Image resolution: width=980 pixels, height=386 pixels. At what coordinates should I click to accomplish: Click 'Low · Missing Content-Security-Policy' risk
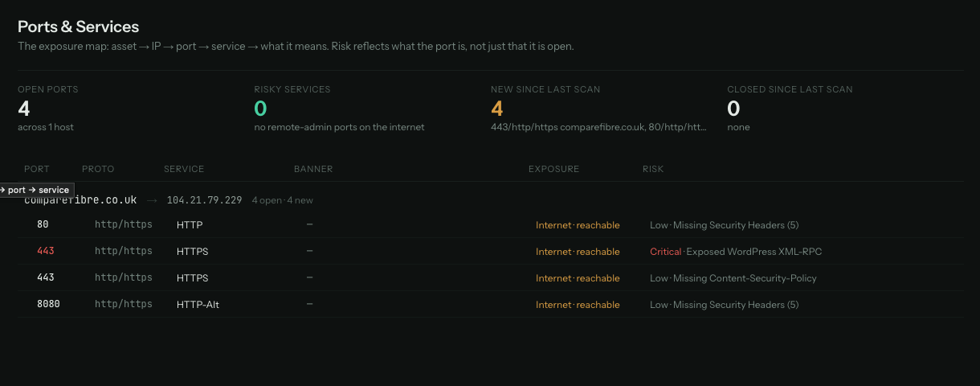coord(733,278)
